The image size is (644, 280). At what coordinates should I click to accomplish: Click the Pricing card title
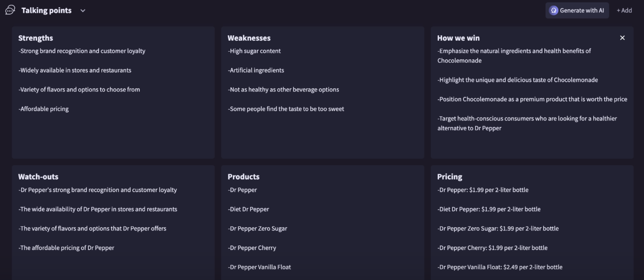tap(449, 177)
